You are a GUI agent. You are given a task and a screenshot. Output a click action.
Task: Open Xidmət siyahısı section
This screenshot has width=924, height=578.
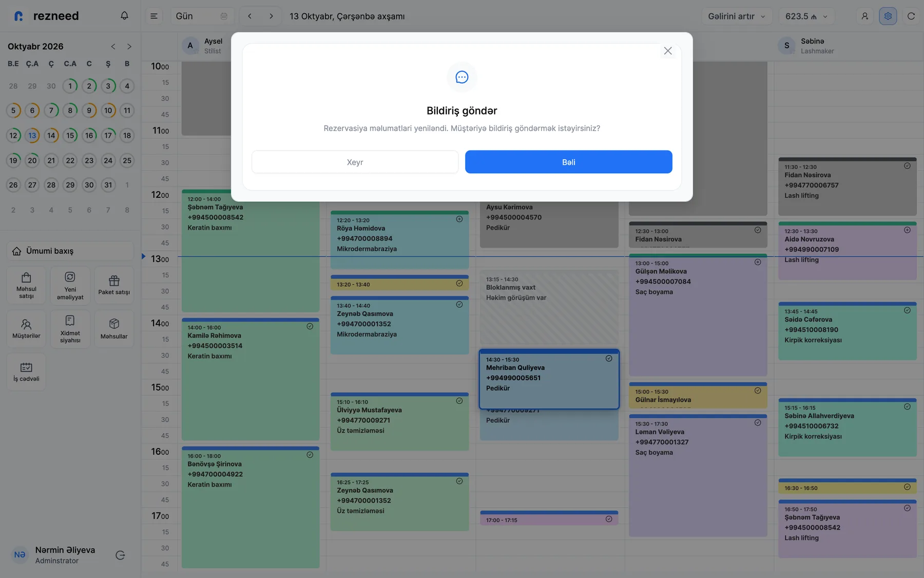(70, 329)
